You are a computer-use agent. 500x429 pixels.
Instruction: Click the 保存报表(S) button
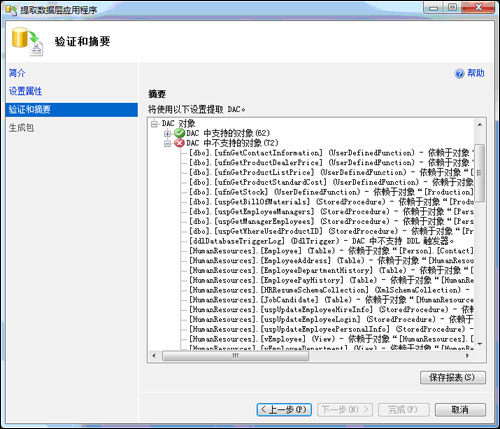click(453, 378)
